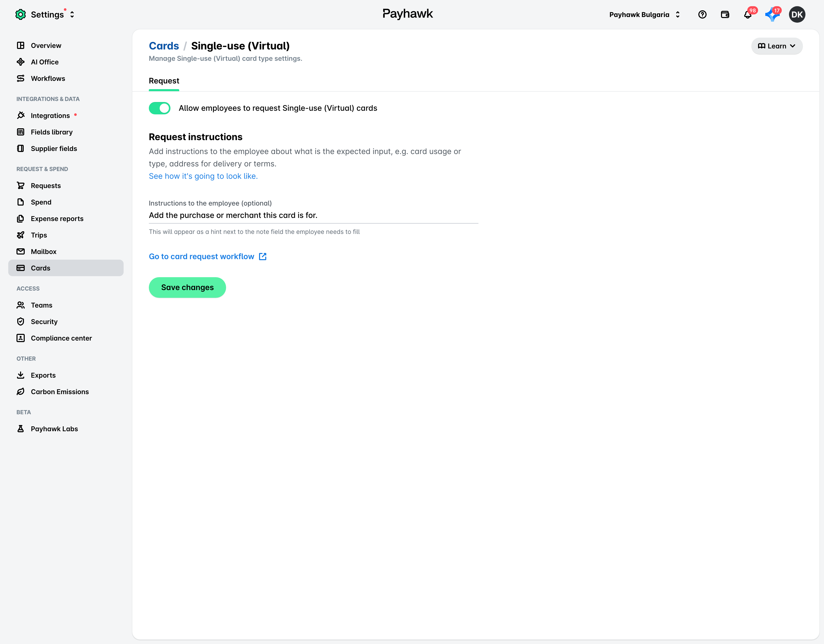Select the Cards item in the sidebar

pyautogui.click(x=66, y=268)
